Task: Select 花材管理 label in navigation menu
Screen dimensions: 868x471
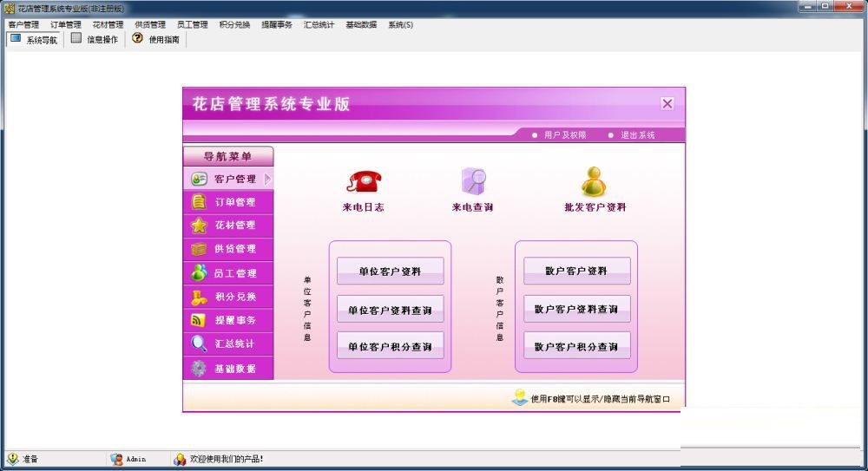Action: tap(235, 226)
